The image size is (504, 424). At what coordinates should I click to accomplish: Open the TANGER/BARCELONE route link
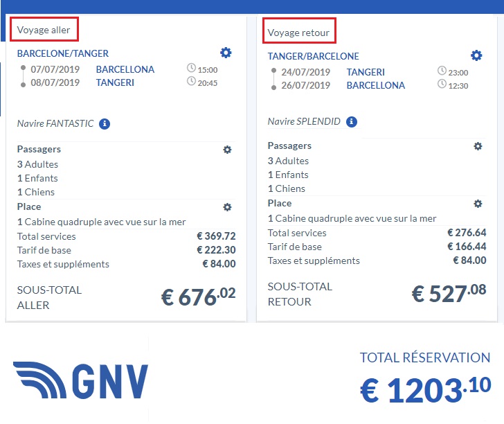(314, 56)
